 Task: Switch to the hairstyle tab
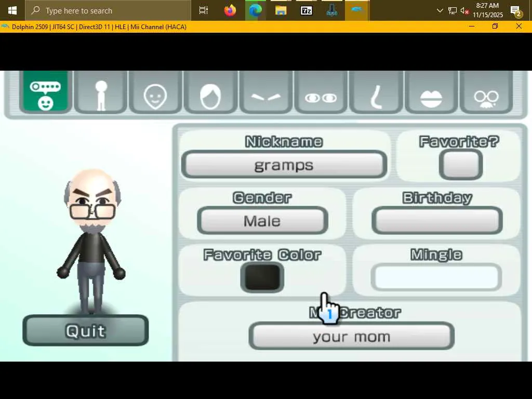210,92
